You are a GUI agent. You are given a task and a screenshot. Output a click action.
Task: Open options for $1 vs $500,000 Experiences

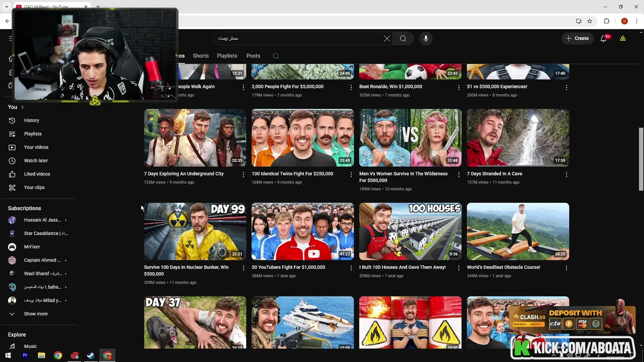coord(566,87)
